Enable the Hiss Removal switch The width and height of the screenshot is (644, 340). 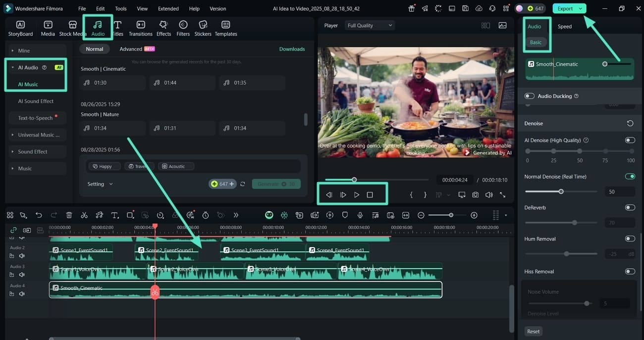pos(630,271)
